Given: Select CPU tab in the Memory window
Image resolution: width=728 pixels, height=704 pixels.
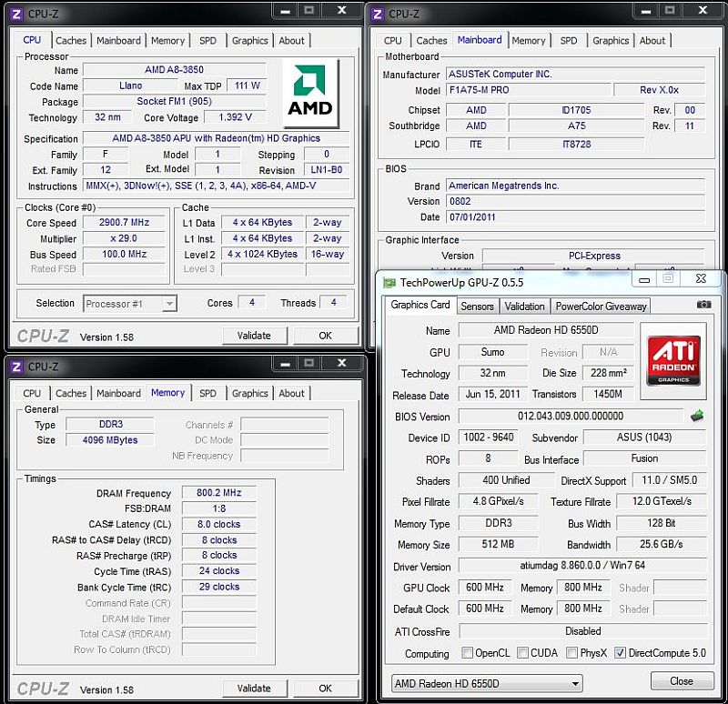Looking at the screenshot, I should tap(32, 394).
